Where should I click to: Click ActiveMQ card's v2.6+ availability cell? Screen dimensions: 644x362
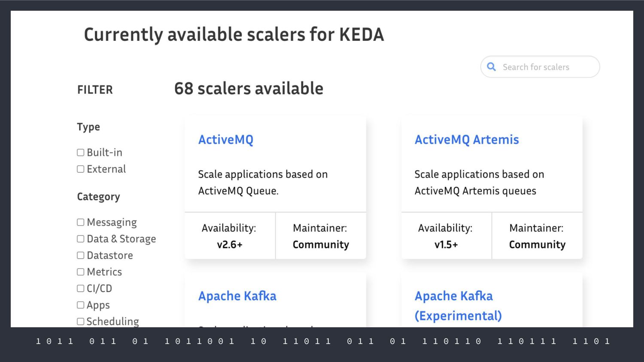tap(230, 236)
